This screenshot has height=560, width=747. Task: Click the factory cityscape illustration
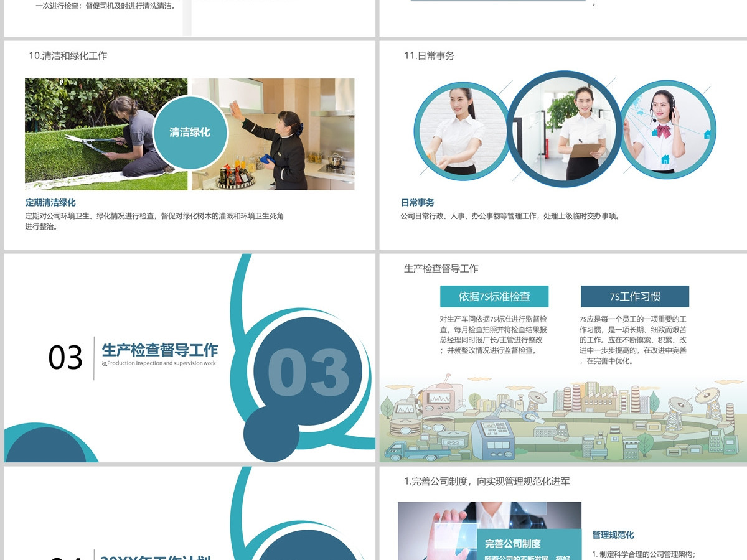563,418
